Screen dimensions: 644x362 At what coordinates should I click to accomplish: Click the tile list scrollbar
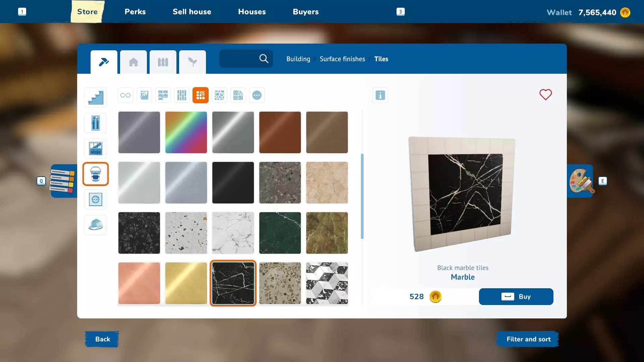click(362, 196)
